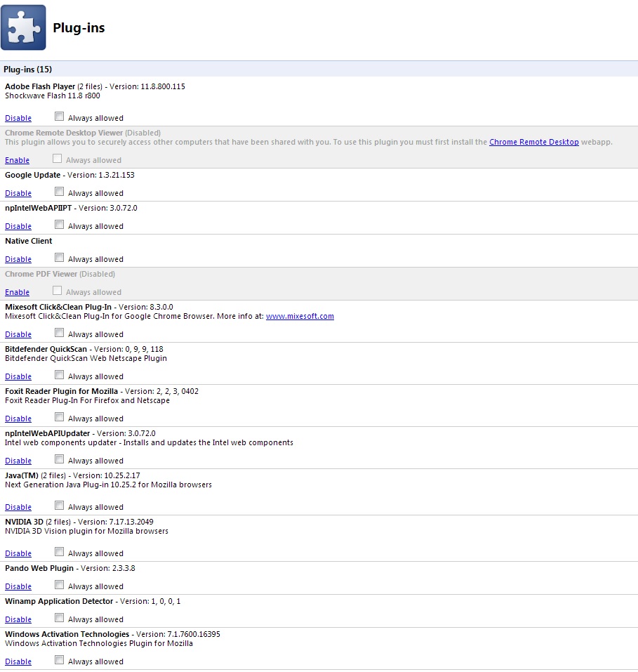Viewport: 638px width, 672px height.
Task: Enable Chrome Remote Desktop Viewer plug-in
Action: (17, 160)
